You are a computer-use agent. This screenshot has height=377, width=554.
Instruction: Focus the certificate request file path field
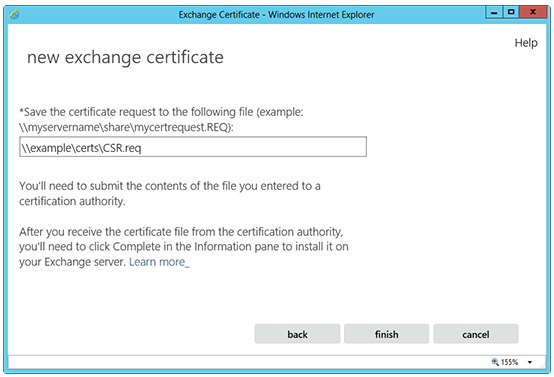[x=193, y=147]
